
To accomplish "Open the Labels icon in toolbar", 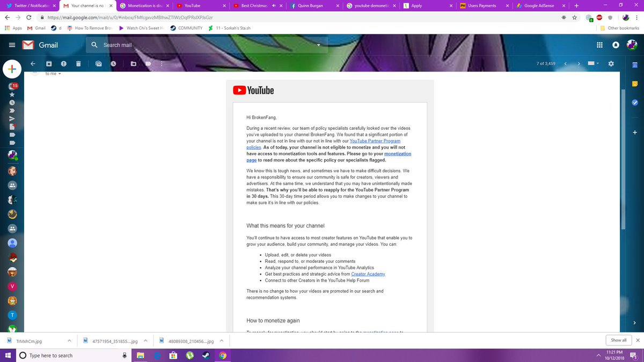I will (x=148, y=63).
